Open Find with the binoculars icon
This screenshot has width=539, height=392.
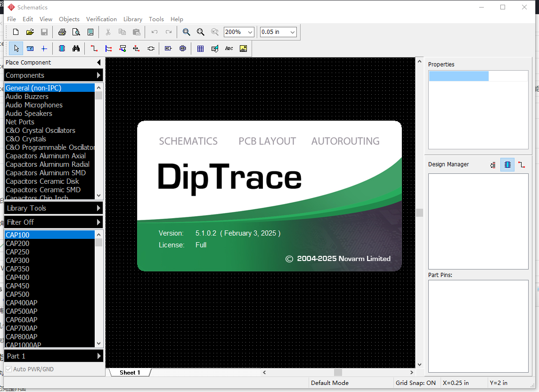[76, 49]
